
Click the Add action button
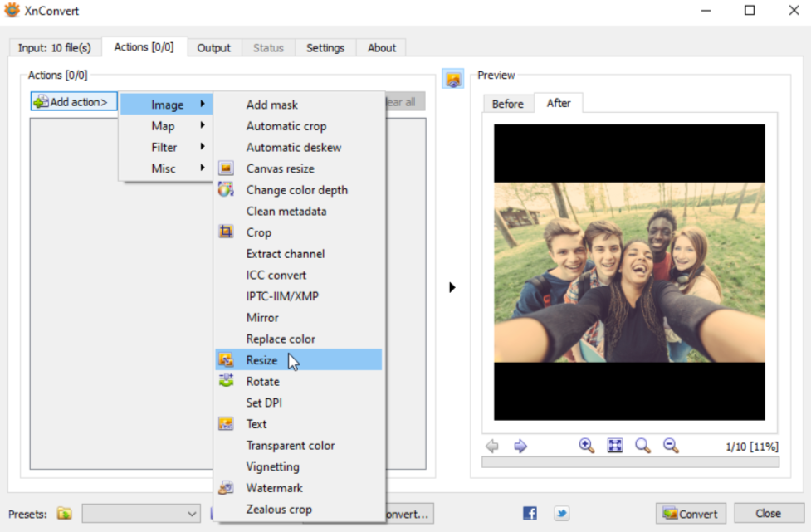pyautogui.click(x=73, y=102)
